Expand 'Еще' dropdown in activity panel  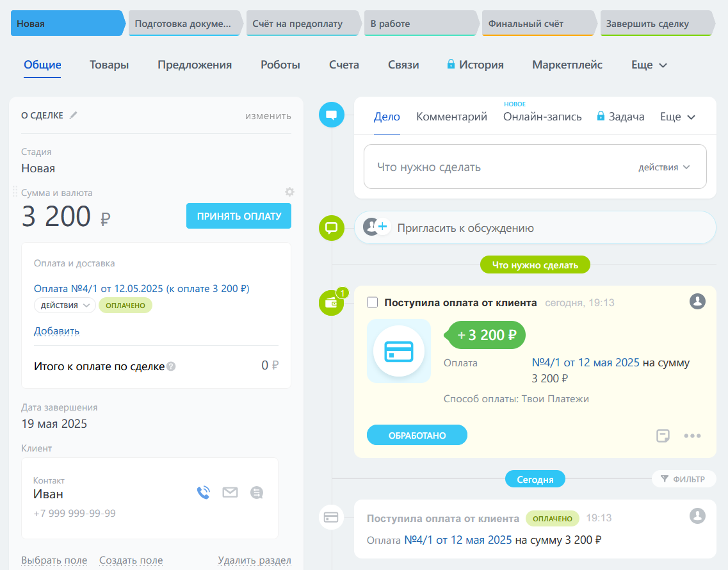coord(677,117)
